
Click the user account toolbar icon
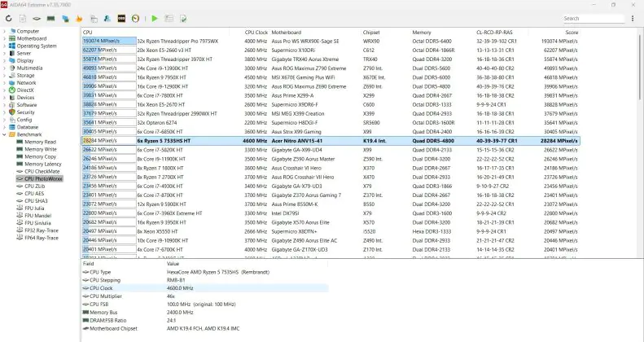pyautogui.click(x=107, y=19)
